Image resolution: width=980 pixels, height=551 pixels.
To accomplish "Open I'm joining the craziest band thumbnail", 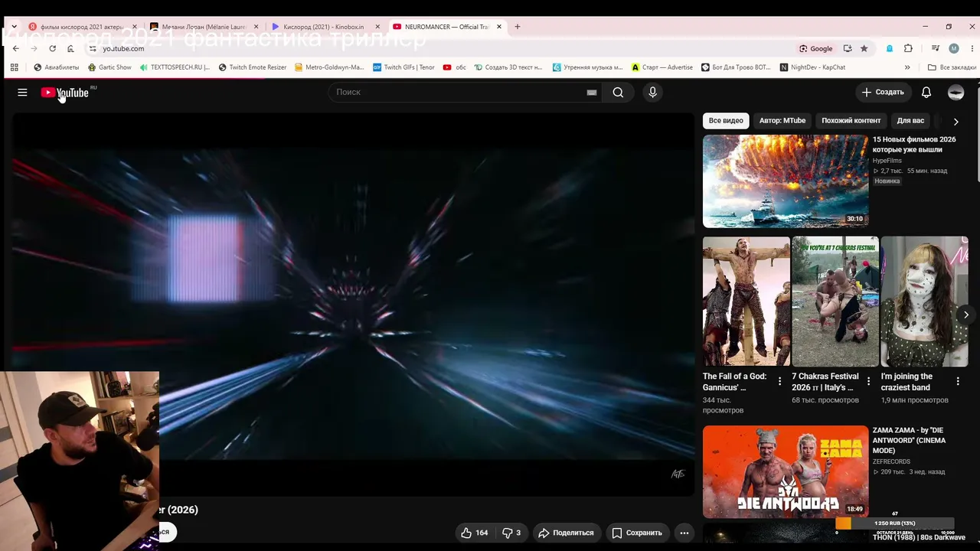I will click(x=924, y=302).
